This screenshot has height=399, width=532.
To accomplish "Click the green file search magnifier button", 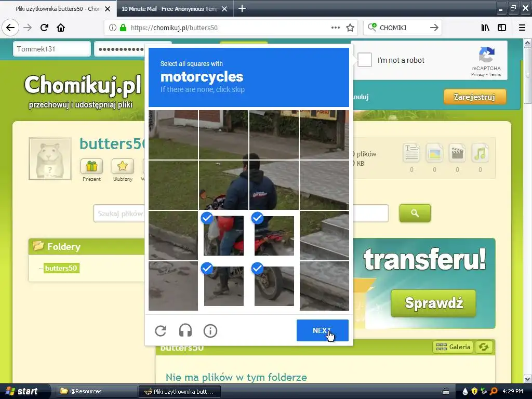I will coord(415,213).
